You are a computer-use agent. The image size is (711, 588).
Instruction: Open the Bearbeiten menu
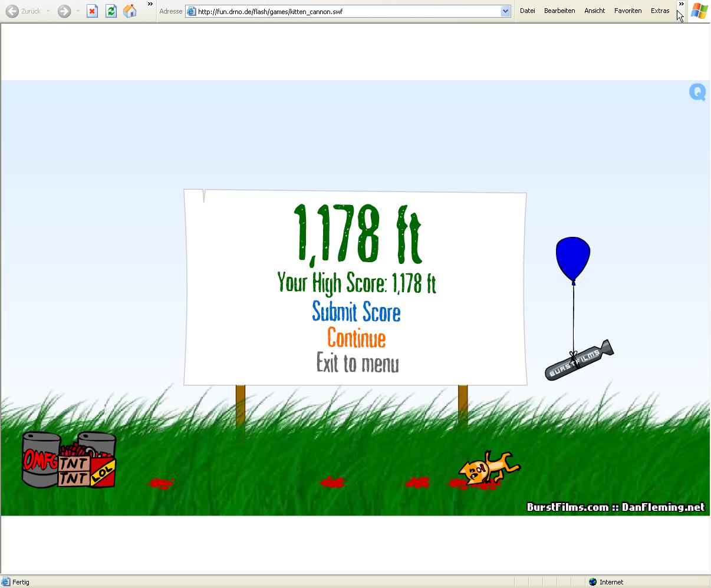559,11
